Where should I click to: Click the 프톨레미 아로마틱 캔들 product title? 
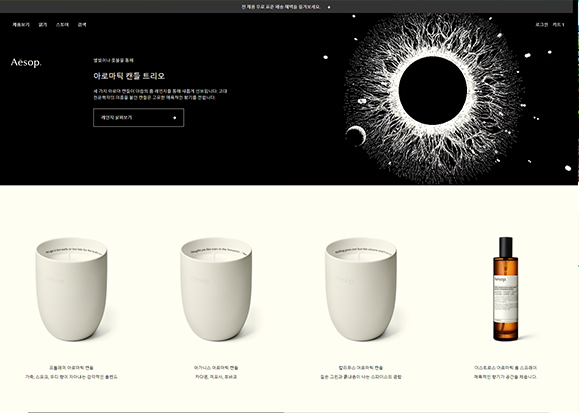(71, 368)
